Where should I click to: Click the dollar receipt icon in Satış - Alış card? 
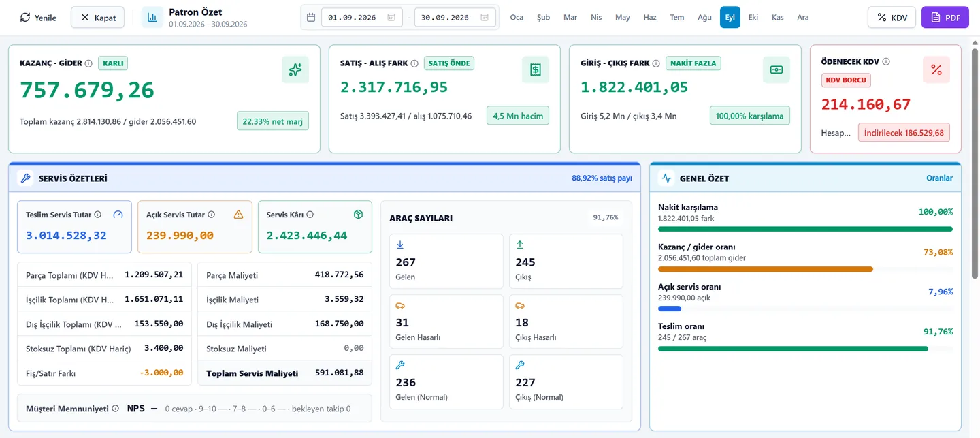(536, 69)
